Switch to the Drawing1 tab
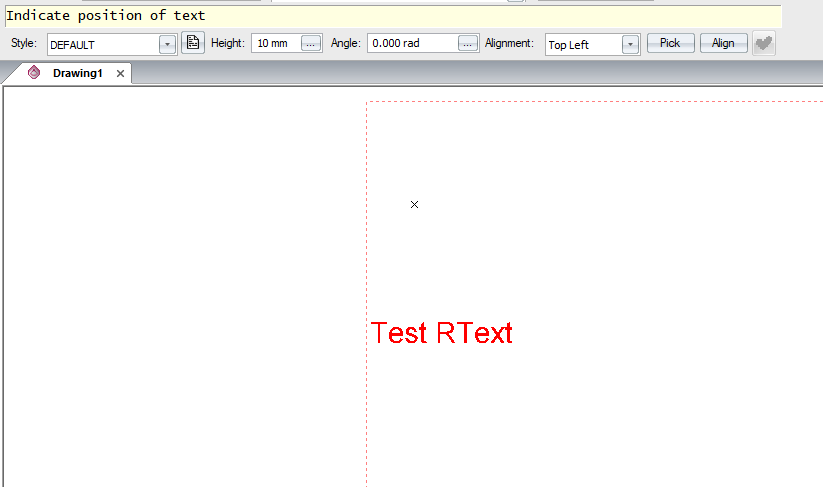 [77, 74]
